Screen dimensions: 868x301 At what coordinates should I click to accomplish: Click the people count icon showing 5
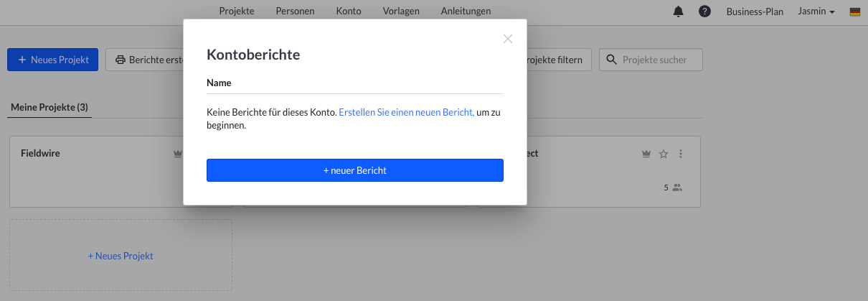pos(677,187)
